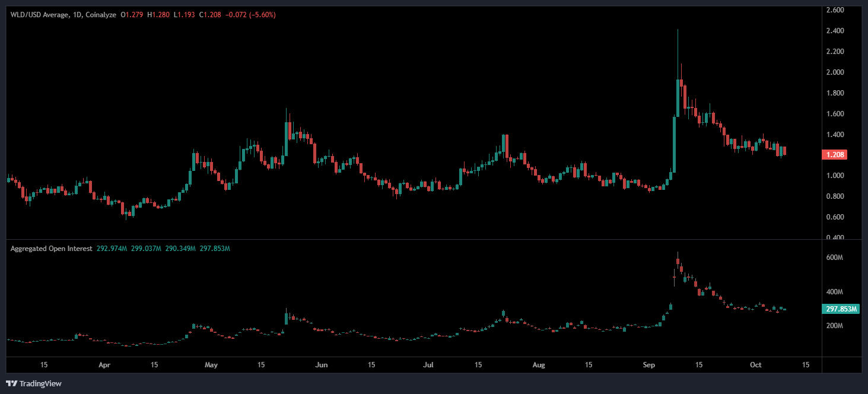Select the Aggregated Open Interest indicator legend
This screenshot has height=394, width=868.
(51, 249)
